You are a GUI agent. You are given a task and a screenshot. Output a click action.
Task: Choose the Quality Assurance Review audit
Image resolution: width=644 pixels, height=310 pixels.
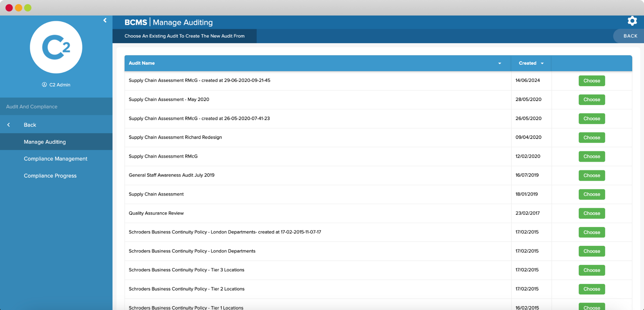[x=592, y=213]
